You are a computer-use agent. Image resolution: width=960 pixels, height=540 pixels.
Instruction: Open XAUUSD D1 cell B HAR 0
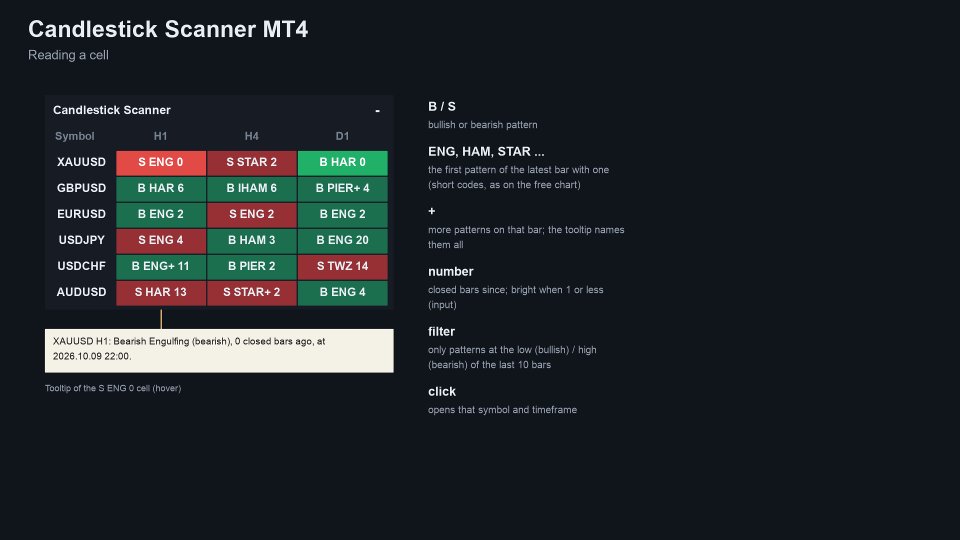tap(343, 163)
